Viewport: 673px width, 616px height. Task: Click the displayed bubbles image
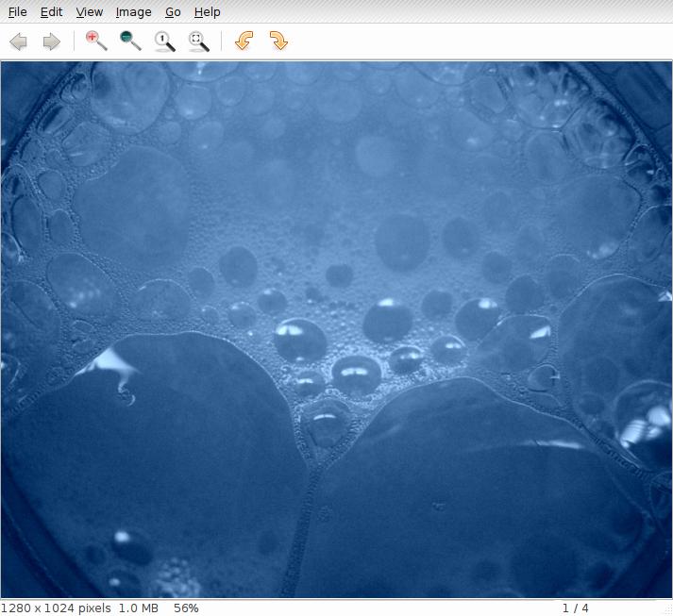(336, 329)
